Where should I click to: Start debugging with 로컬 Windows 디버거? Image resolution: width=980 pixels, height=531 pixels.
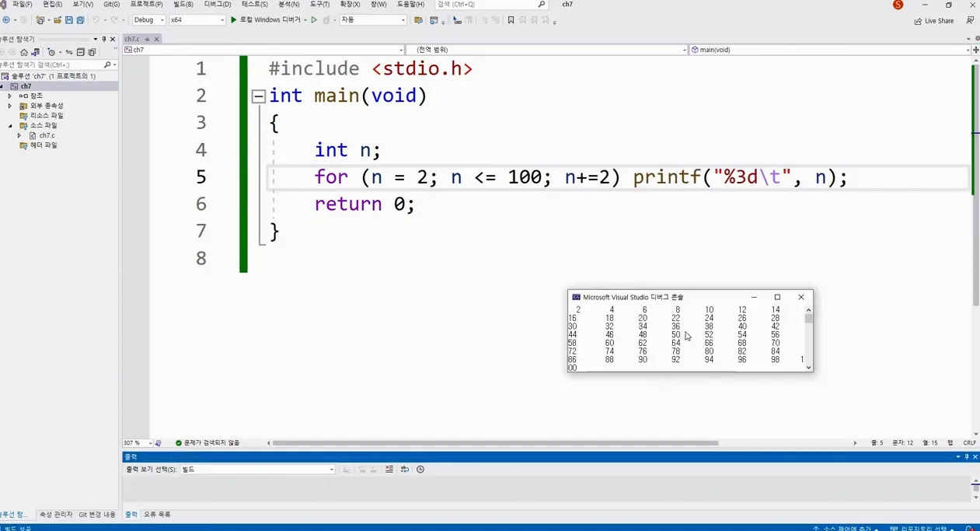(267, 20)
